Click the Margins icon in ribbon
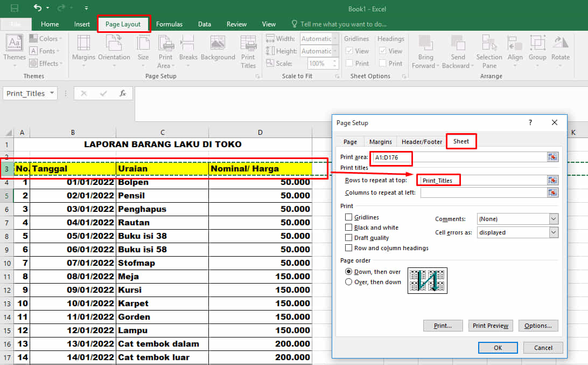The height and width of the screenshot is (365, 588). click(x=83, y=48)
